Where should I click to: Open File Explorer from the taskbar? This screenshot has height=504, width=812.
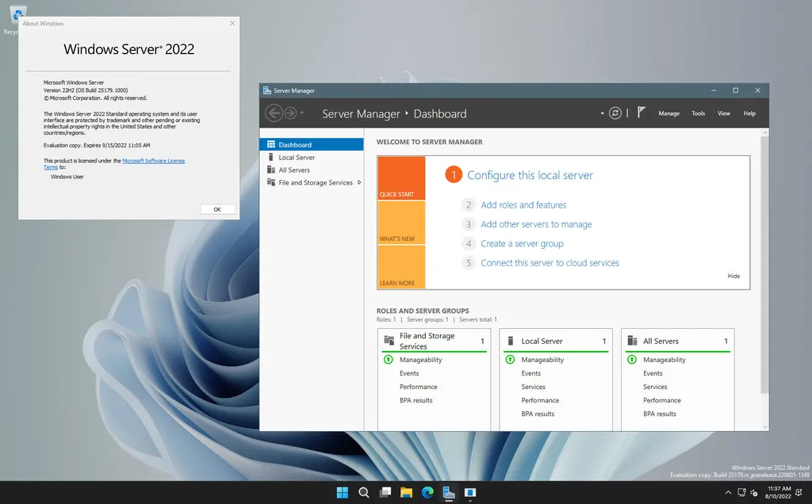coord(406,492)
